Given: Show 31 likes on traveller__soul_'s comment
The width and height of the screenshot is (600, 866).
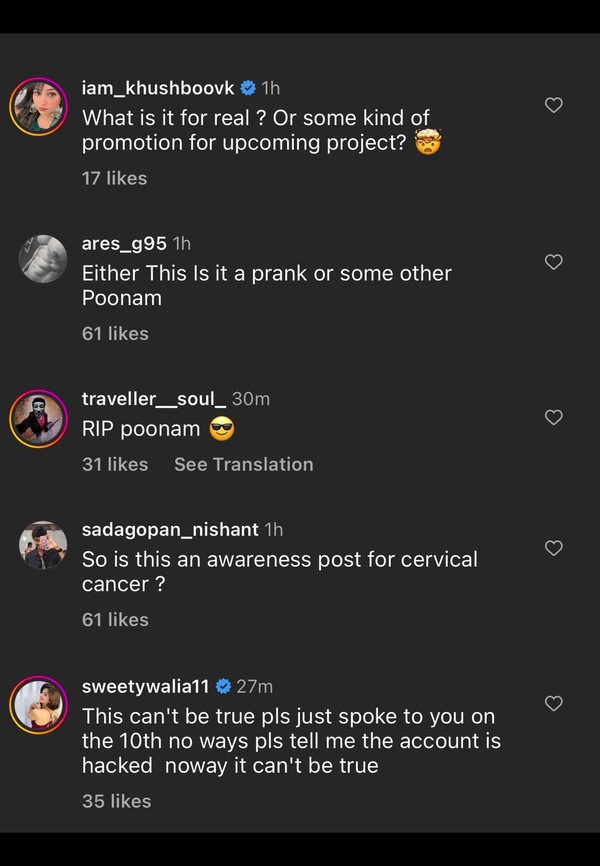Looking at the screenshot, I should click(x=114, y=464).
